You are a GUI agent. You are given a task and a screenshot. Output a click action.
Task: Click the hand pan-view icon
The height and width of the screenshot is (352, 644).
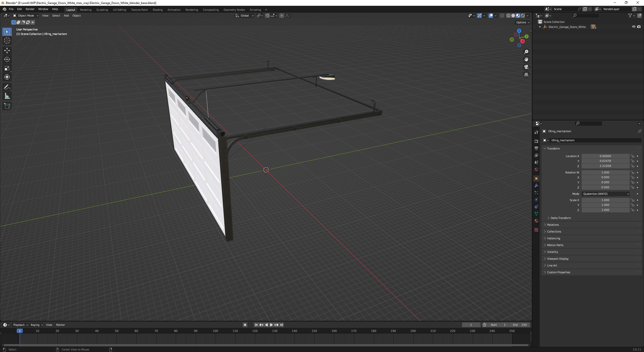pyautogui.click(x=526, y=59)
